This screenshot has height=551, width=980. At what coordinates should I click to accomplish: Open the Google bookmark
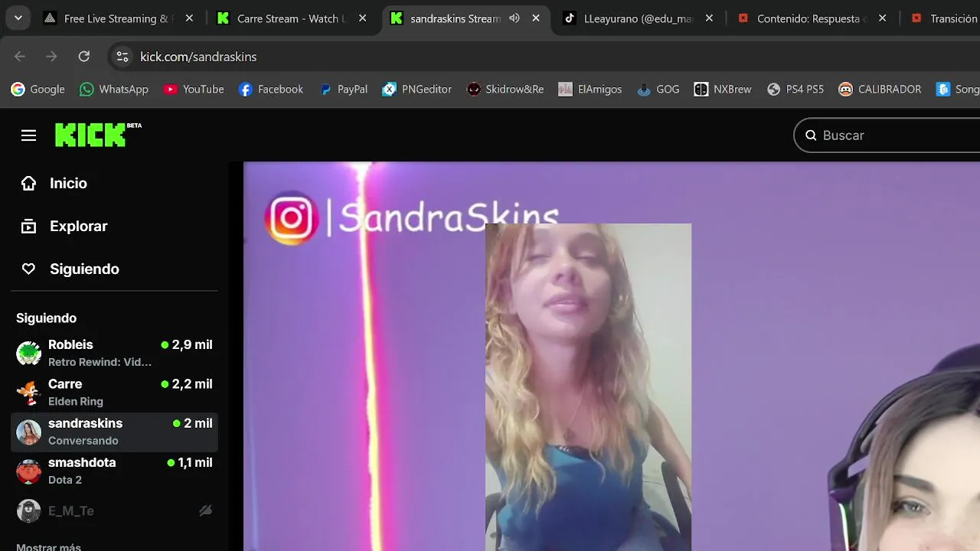[x=38, y=90]
